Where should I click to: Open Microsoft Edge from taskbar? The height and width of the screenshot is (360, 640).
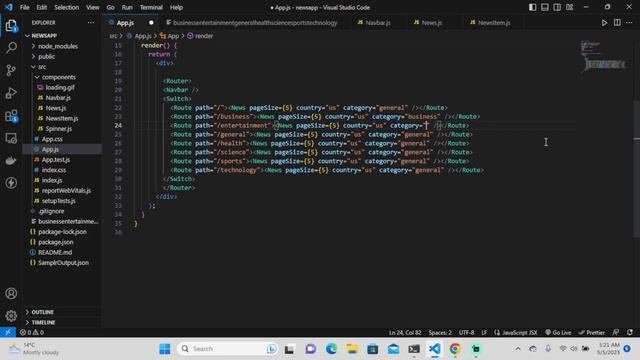[x=331, y=349]
